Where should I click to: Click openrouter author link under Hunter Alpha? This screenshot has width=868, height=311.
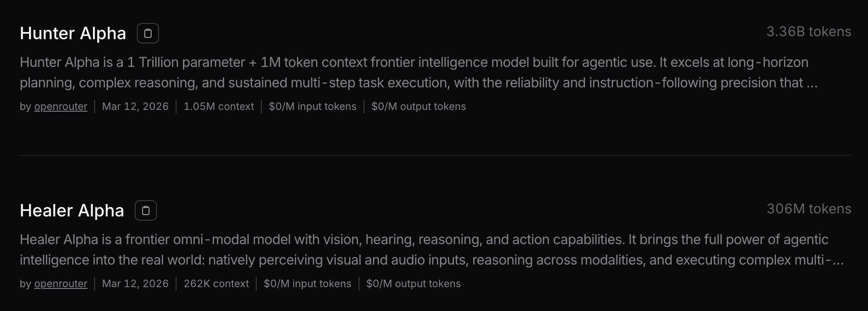click(x=61, y=107)
